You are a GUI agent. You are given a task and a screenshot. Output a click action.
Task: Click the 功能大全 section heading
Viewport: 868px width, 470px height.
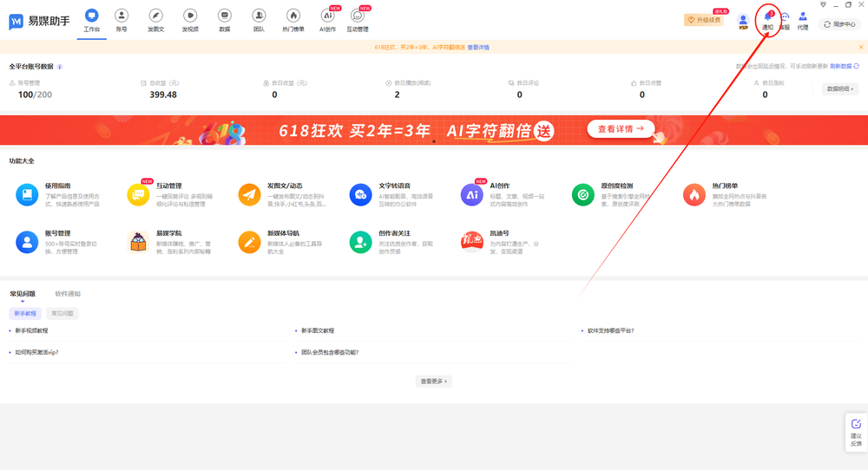point(22,161)
